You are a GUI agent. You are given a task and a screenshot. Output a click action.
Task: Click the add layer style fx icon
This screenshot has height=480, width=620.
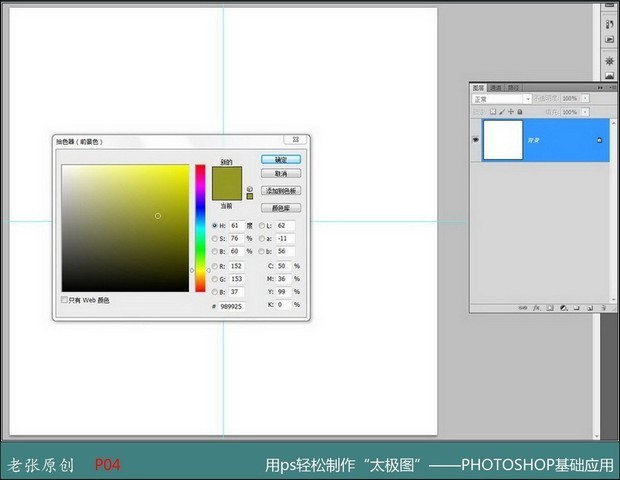tap(537, 309)
